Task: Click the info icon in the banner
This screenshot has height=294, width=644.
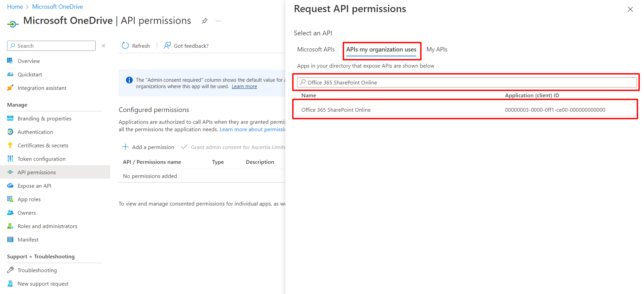Action: click(x=129, y=80)
